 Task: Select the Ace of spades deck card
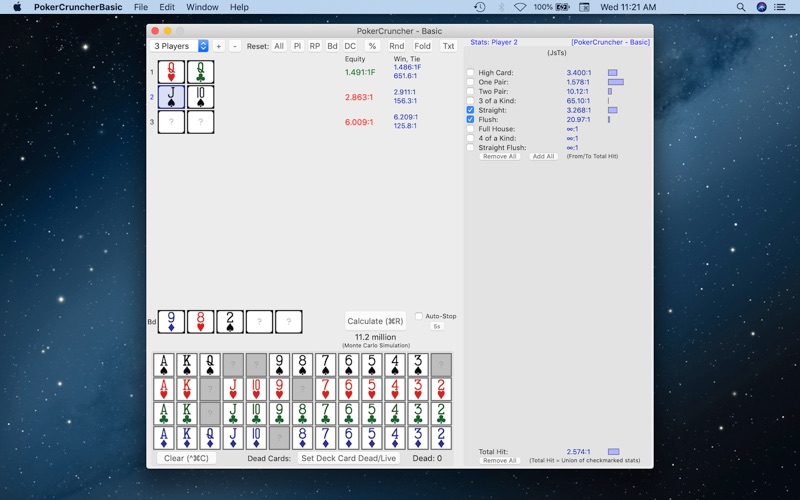[x=164, y=365]
